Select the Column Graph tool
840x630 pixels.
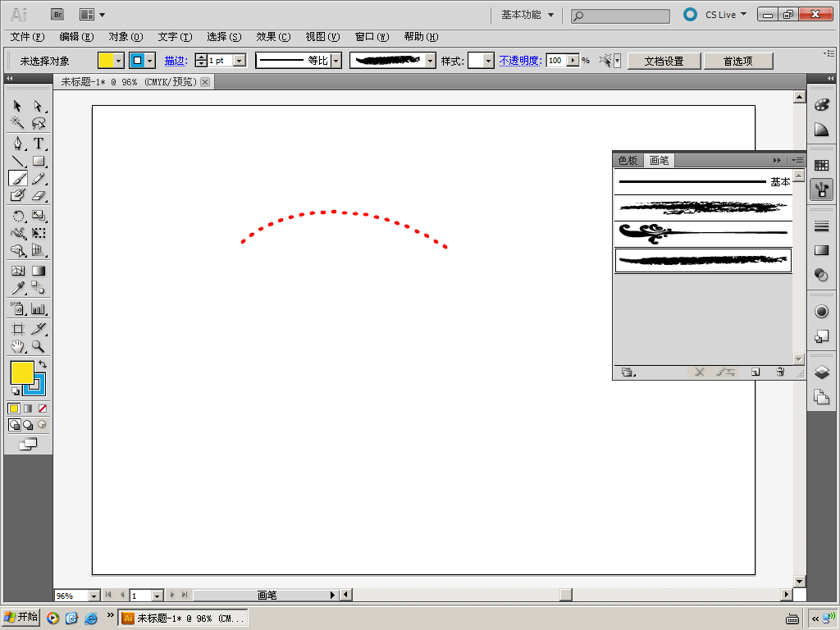(x=38, y=308)
